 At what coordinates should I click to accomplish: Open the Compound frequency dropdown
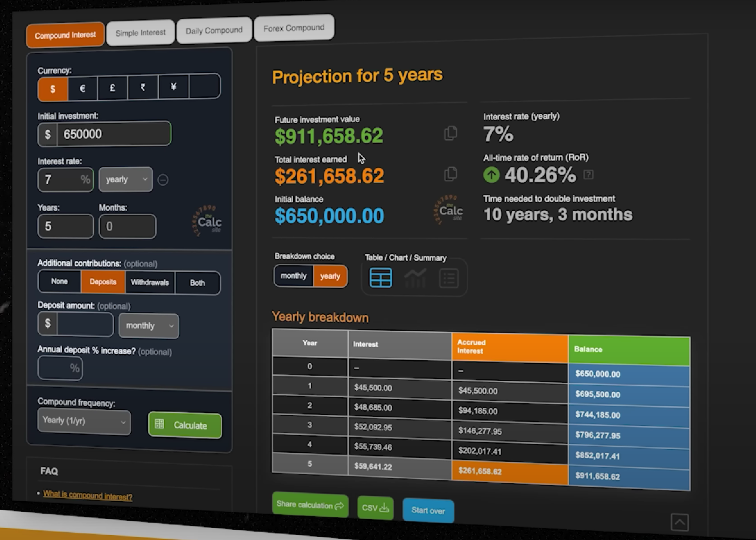tap(84, 421)
